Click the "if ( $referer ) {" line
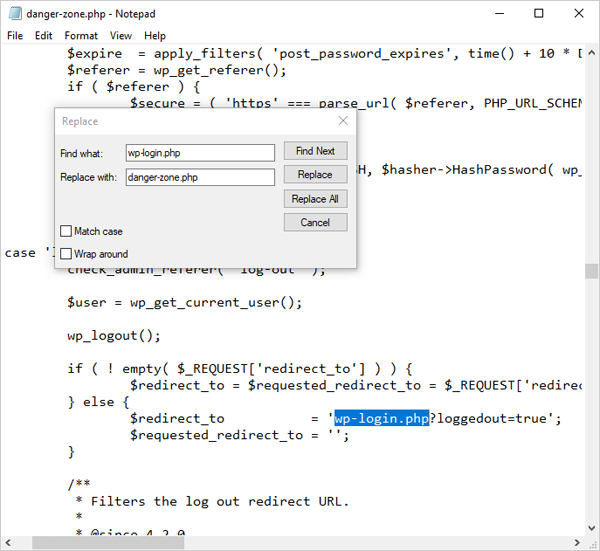 [134, 86]
